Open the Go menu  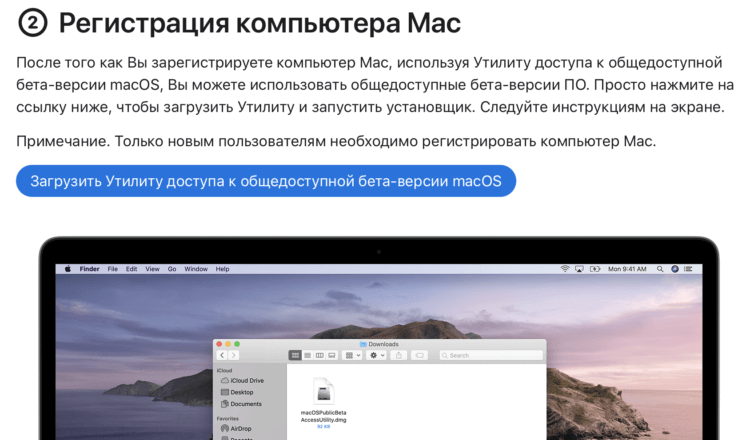click(x=172, y=269)
